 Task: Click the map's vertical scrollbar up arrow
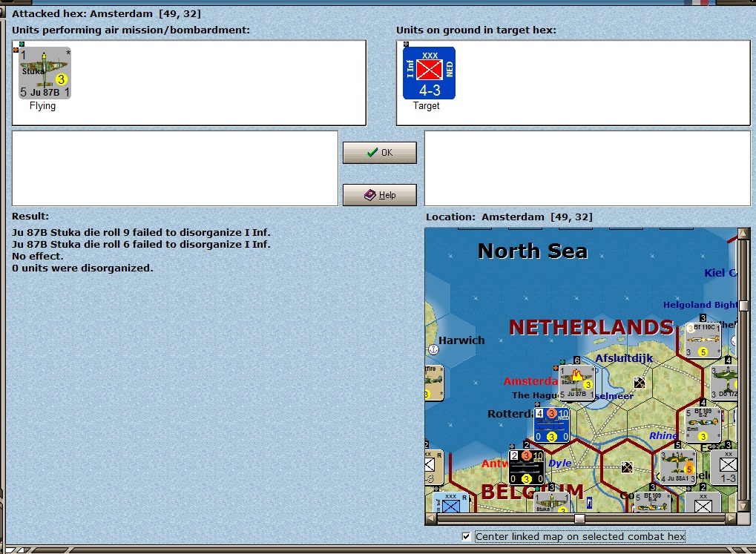pyautogui.click(x=743, y=234)
